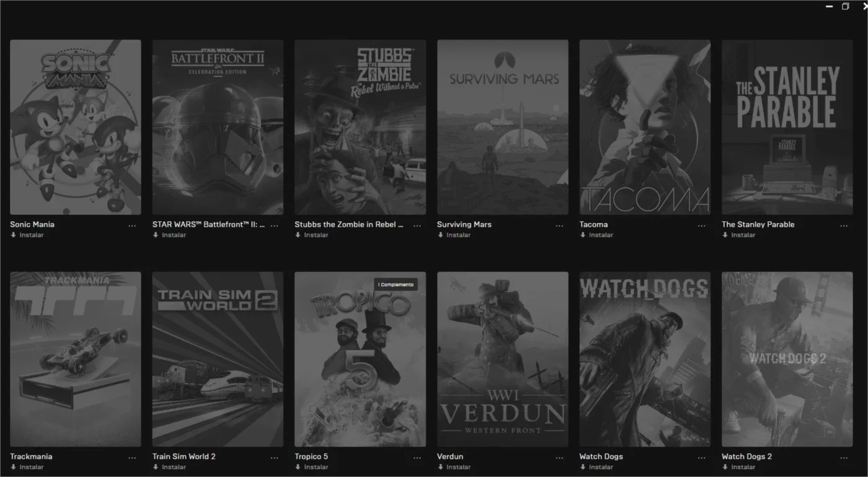Click the 1 Complemento badge on Tropico 5
Image resolution: width=868 pixels, height=477 pixels.
pos(396,284)
